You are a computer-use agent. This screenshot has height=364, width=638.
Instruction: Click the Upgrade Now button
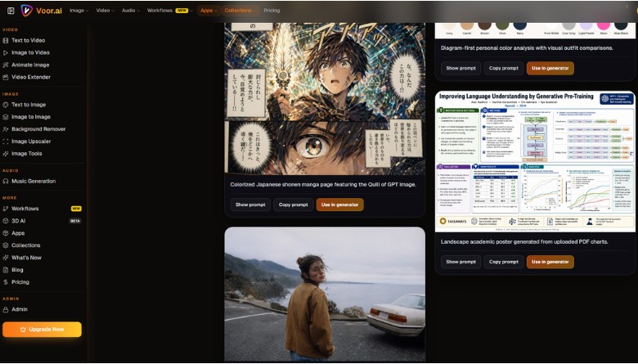42,330
